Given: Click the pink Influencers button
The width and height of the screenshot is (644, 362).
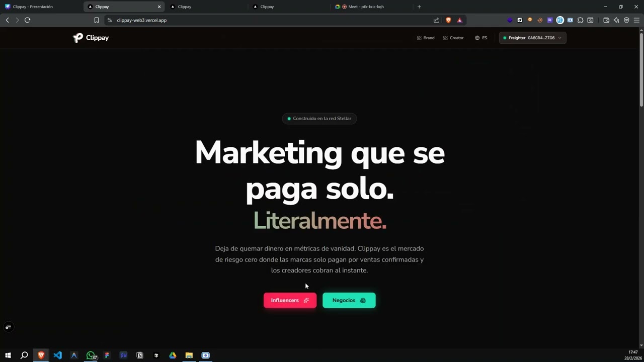Looking at the screenshot, I should click(x=290, y=300).
